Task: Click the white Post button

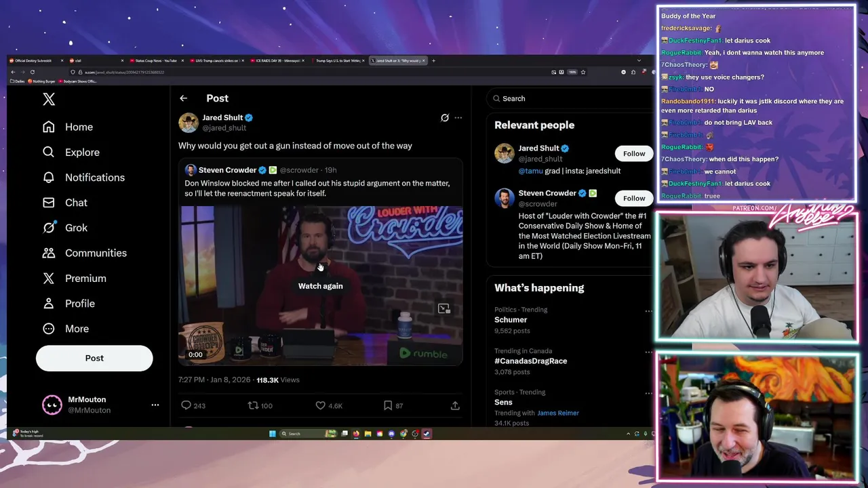Action: coord(94,358)
